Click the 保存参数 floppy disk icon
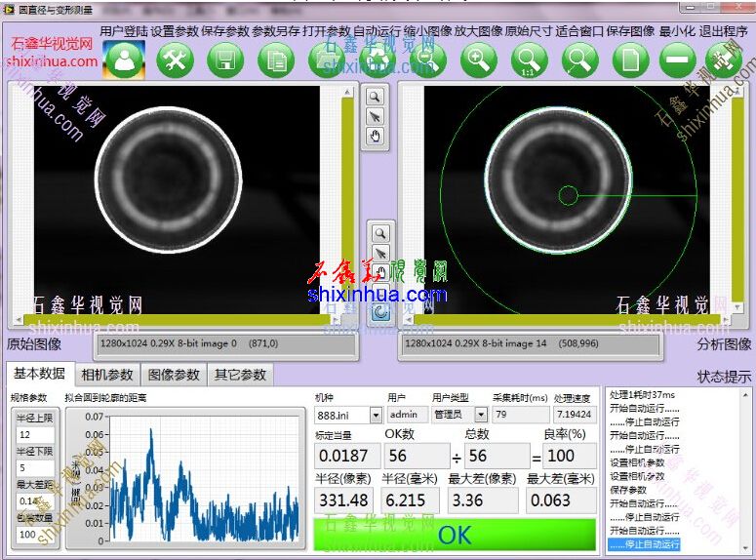This screenshot has width=756, height=560. point(225,60)
